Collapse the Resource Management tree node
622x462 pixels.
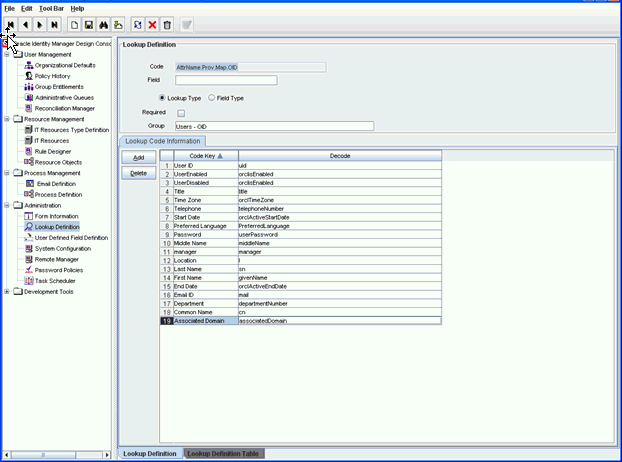point(7,119)
